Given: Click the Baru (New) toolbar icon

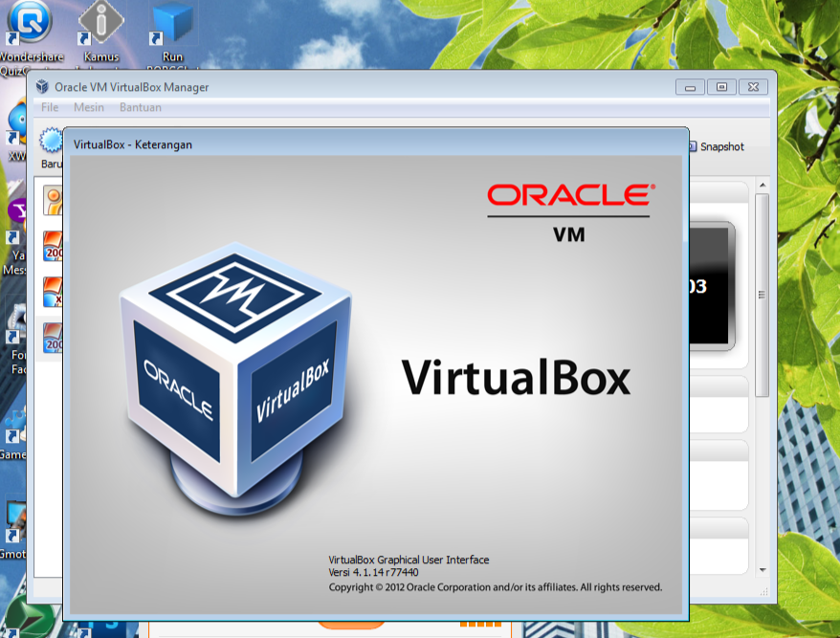Looking at the screenshot, I should pos(49,143).
